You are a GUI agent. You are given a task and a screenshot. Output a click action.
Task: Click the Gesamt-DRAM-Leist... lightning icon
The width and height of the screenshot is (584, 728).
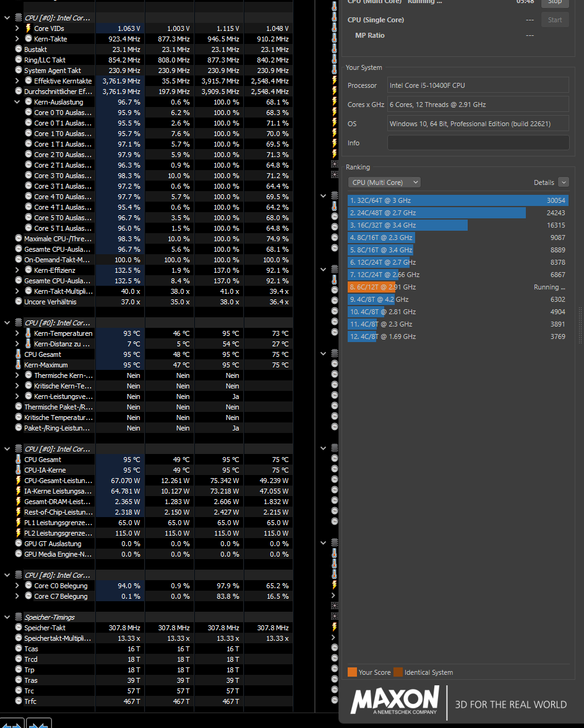pyautogui.click(x=19, y=502)
